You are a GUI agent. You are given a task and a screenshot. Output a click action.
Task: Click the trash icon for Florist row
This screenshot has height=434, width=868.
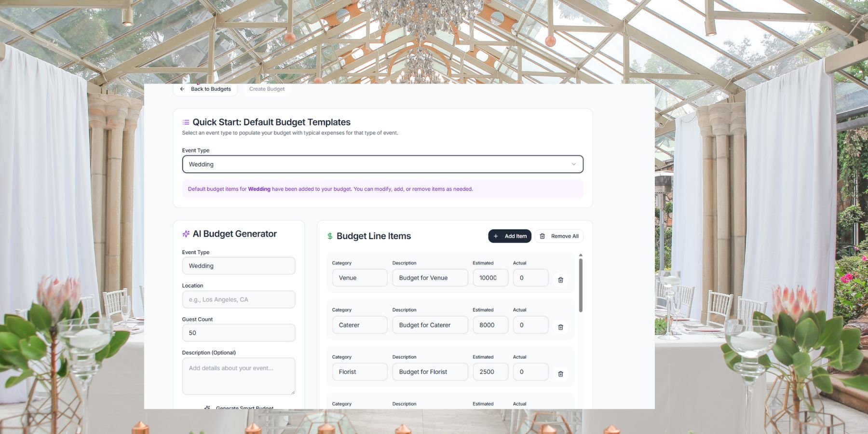560,374
